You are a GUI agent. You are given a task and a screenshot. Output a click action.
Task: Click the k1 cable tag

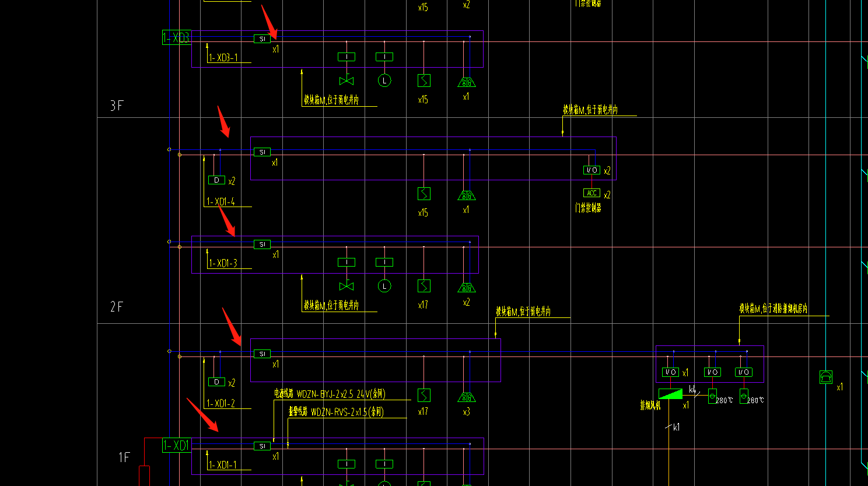click(676, 427)
